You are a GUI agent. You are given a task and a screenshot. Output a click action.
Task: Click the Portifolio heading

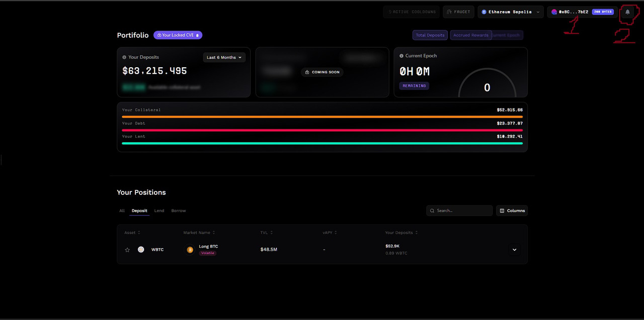pyautogui.click(x=133, y=35)
